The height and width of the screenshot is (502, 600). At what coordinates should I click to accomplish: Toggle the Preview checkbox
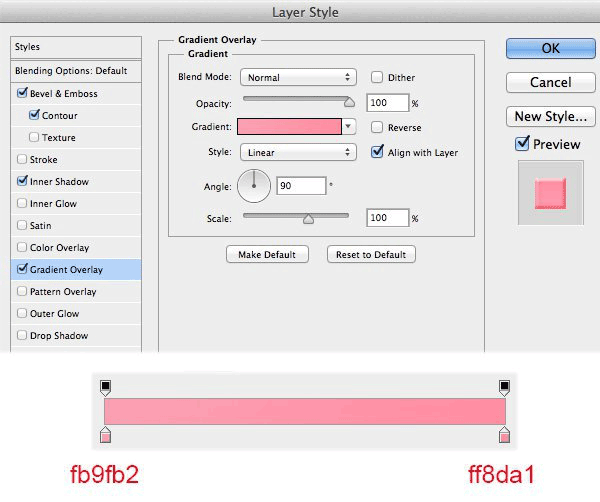(x=522, y=143)
